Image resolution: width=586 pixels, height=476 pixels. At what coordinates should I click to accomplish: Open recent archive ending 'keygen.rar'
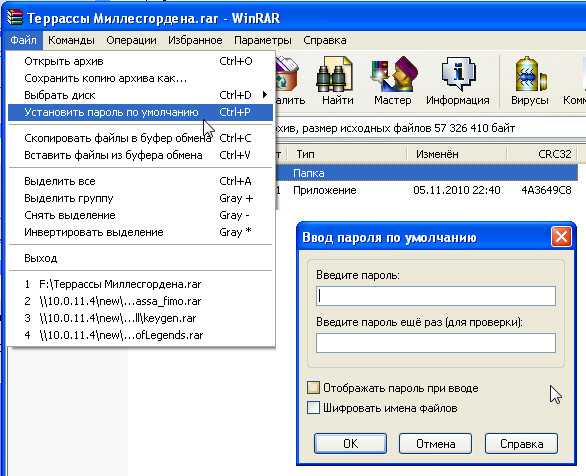tap(140, 318)
